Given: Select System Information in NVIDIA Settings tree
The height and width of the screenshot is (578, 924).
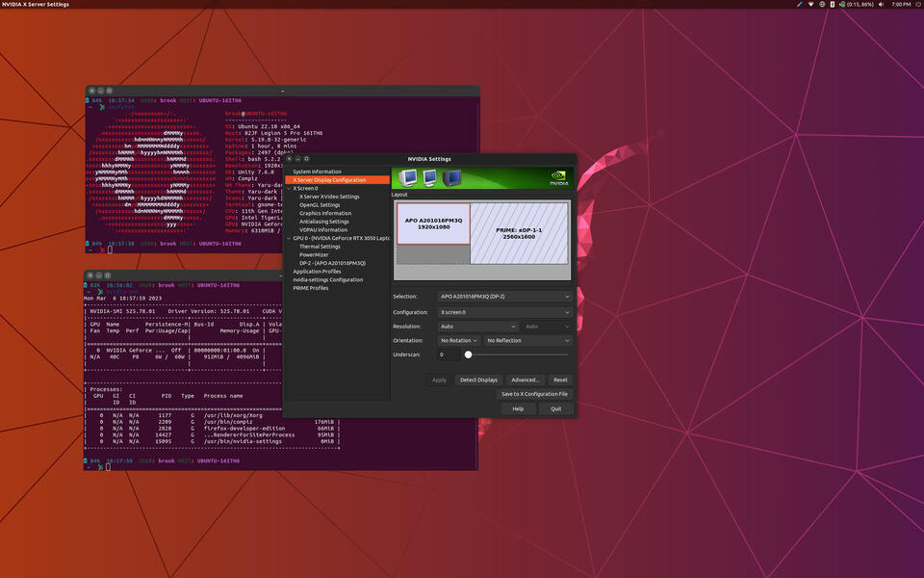Looking at the screenshot, I should 317,171.
